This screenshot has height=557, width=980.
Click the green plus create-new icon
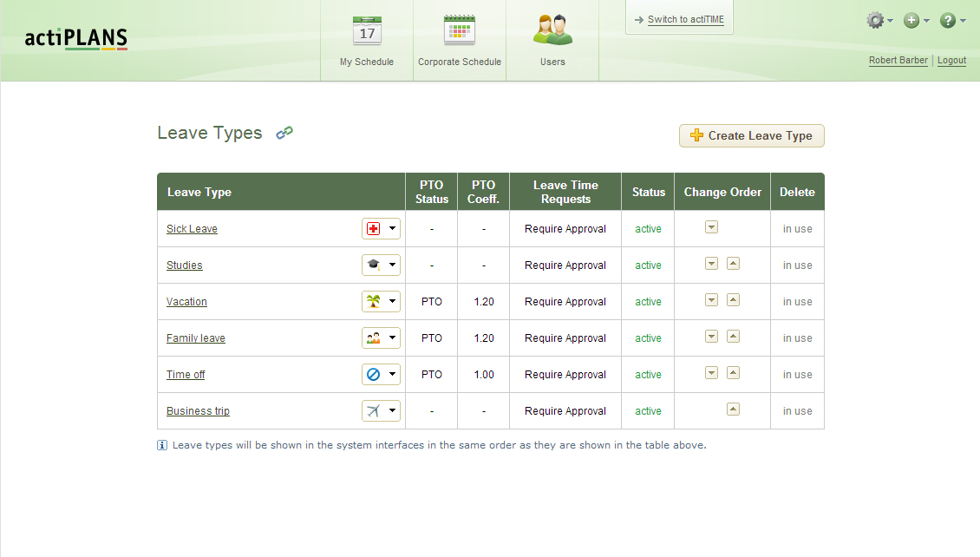point(916,21)
